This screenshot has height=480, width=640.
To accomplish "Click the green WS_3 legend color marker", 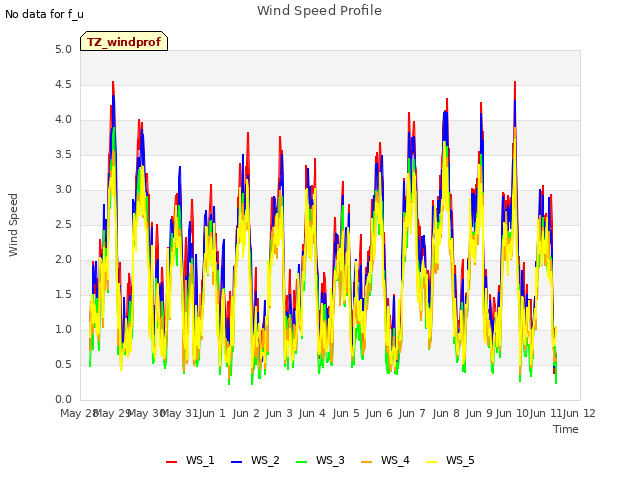I will pos(301,462).
